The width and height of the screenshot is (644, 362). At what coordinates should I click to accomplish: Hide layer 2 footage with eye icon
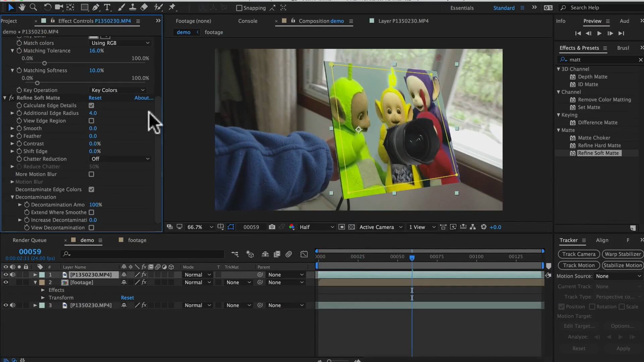6,282
